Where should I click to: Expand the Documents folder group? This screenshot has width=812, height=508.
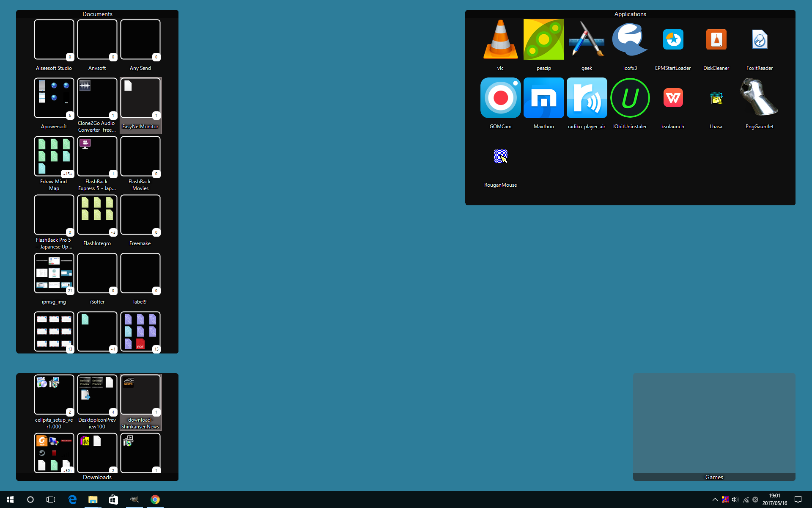click(96, 13)
